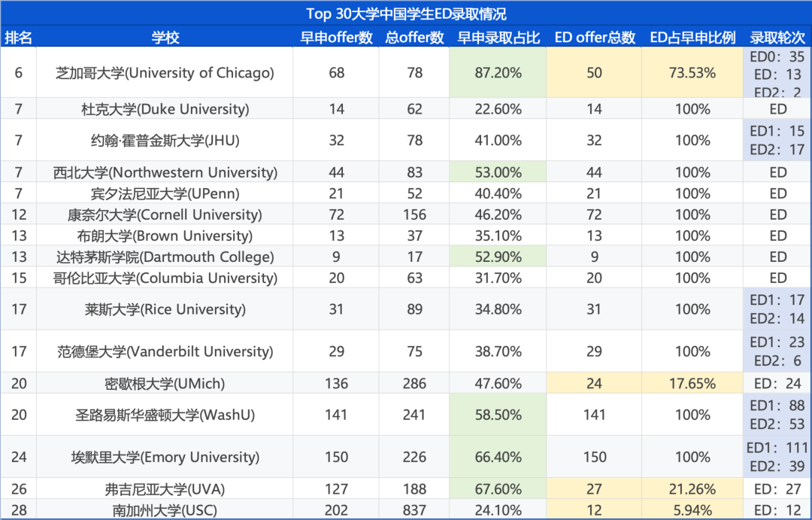Select the 'ED1: 15 ED2: 17' rounds cell
Screen dimensions: 812x520
(x=777, y=140)
